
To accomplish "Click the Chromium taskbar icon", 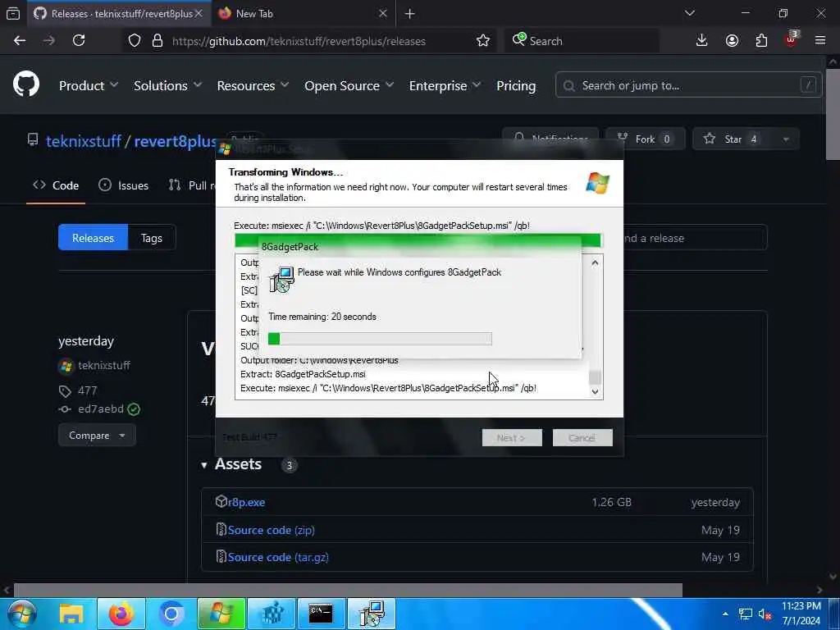I will (x=171, y=614).
